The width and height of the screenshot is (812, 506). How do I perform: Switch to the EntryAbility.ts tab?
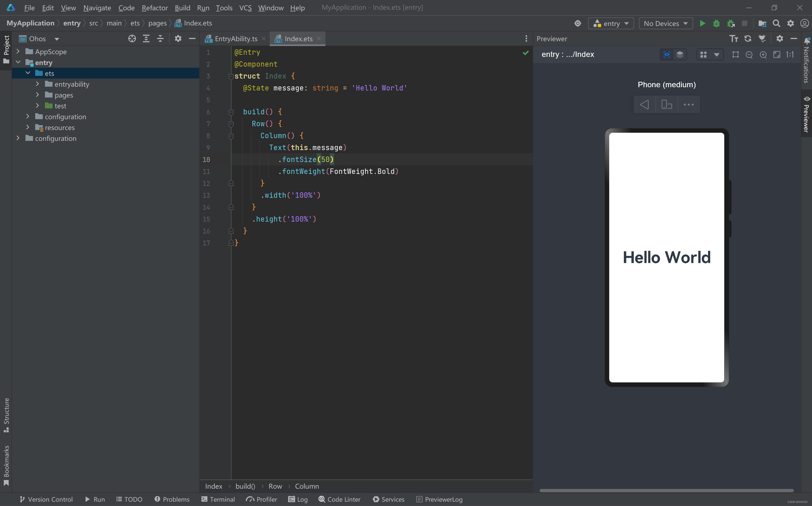pos(236,39)
